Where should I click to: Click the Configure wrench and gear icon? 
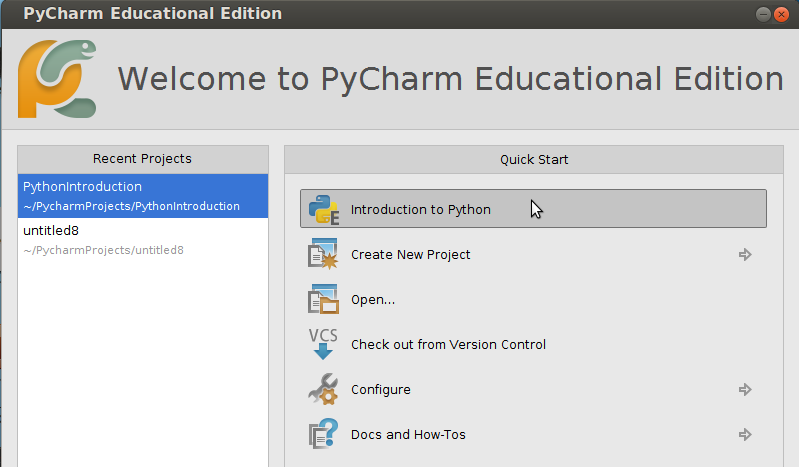coord(323,389)
